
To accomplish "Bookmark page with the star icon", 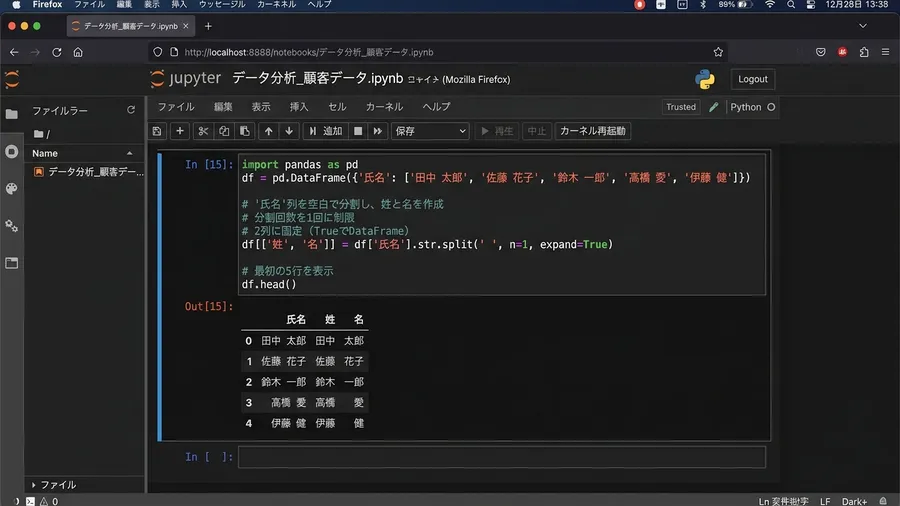I will point(718,52).
